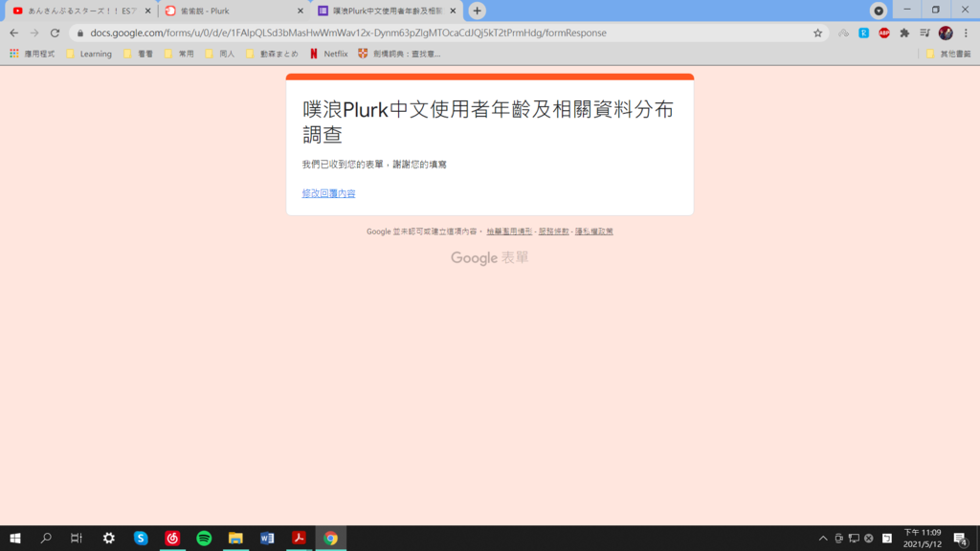
Task: Click the IME input indicator in tray
Action: click(887, 539)
